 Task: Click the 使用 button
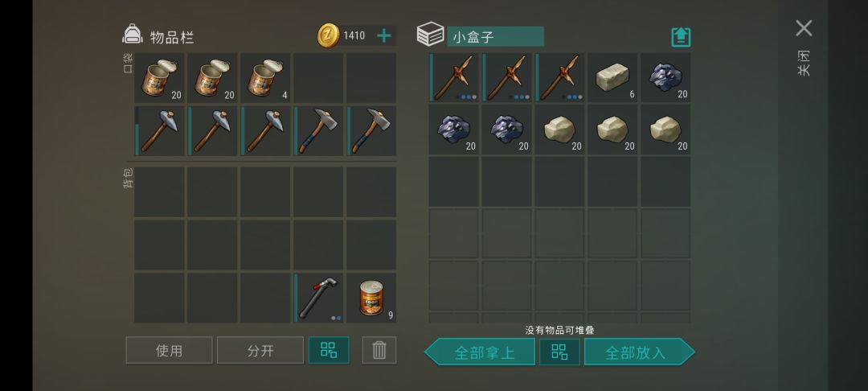coord(169,350)
